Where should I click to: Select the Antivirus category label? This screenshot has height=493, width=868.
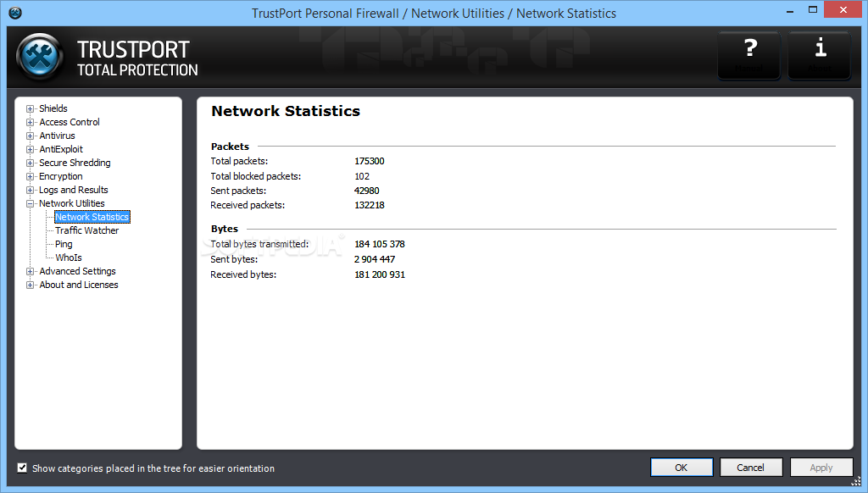[57, 136]
